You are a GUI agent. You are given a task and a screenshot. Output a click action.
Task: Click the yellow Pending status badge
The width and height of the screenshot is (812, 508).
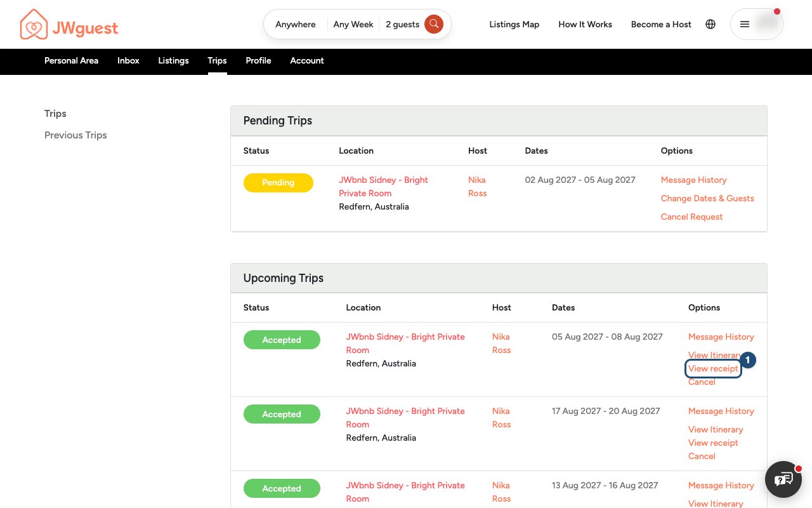pos(278,183)
